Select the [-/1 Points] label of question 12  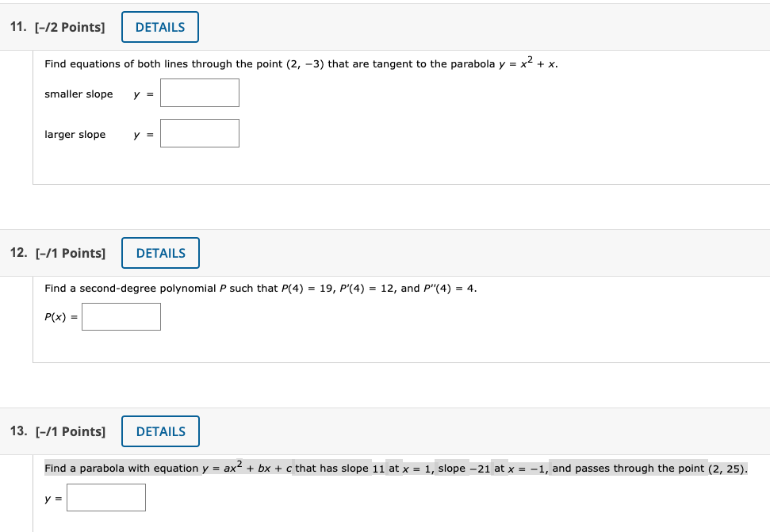tap(71, 252)
